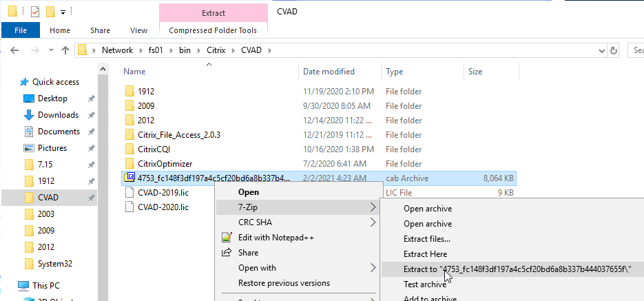
Task: Open the address bar history dropdown
Action: 602,50
